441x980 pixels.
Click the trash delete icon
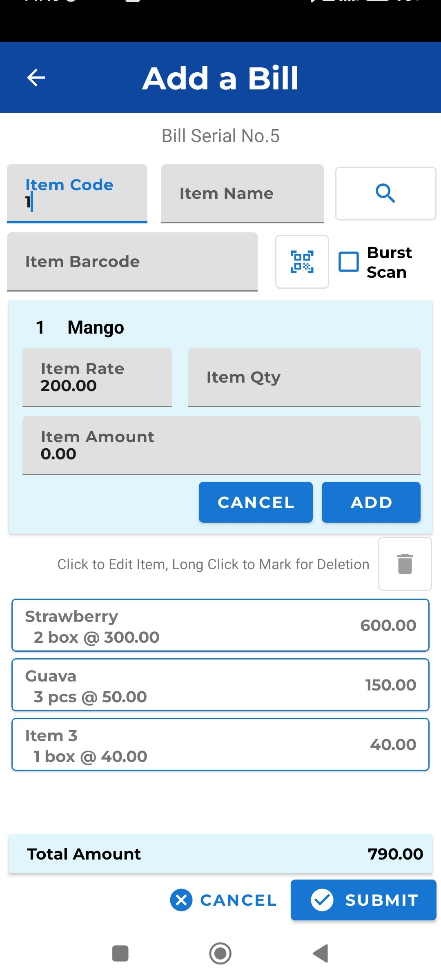pos(405,564)
